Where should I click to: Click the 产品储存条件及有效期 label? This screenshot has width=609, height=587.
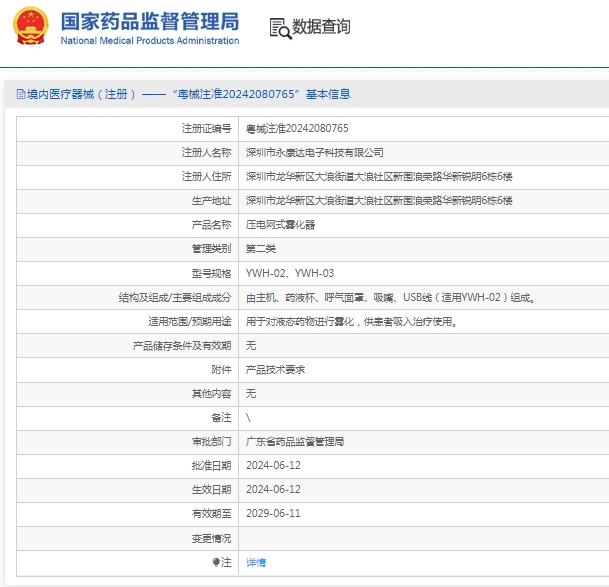click(x=182, y=345)
